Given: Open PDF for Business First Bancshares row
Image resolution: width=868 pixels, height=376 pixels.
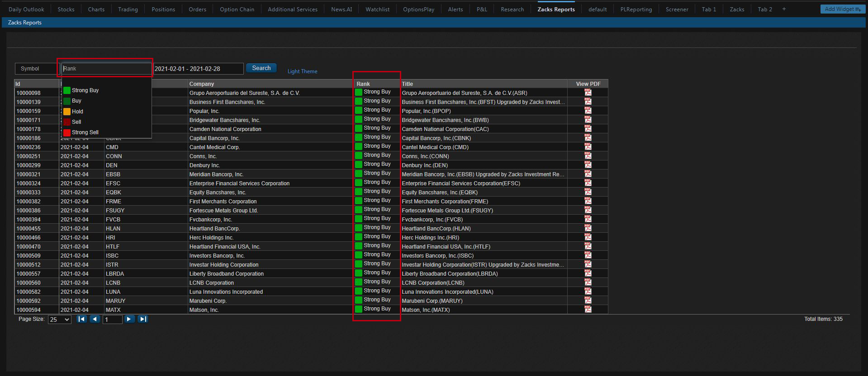Looking at the screenshot, I should click(x=588, y=101).
